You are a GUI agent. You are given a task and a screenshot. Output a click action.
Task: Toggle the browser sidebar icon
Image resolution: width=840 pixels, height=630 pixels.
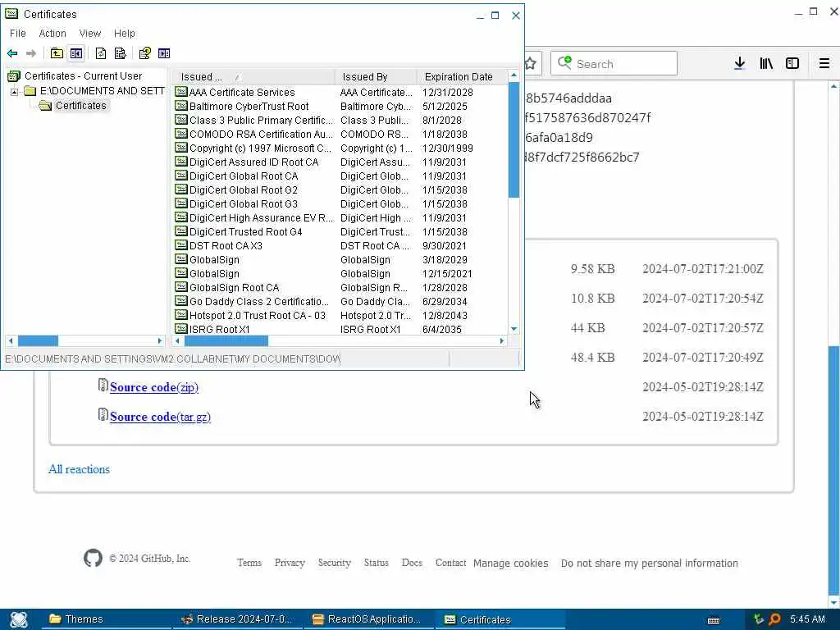(x=792, y=63)
